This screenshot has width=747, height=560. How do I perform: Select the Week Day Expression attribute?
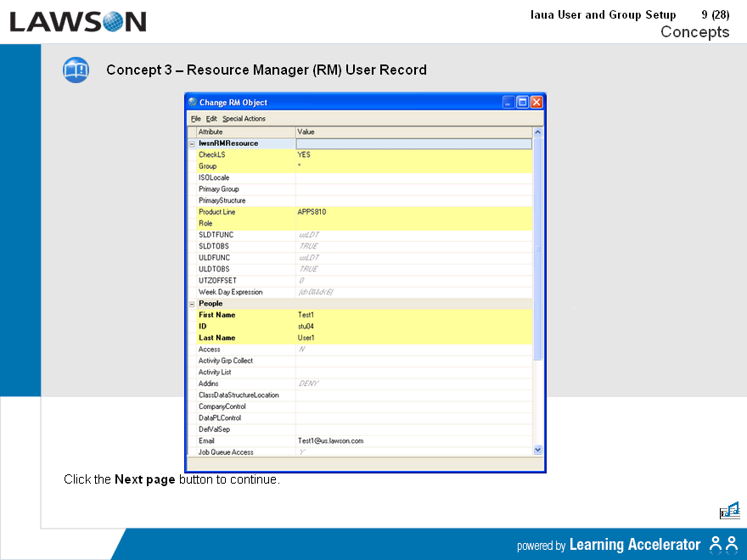[231, 292]
